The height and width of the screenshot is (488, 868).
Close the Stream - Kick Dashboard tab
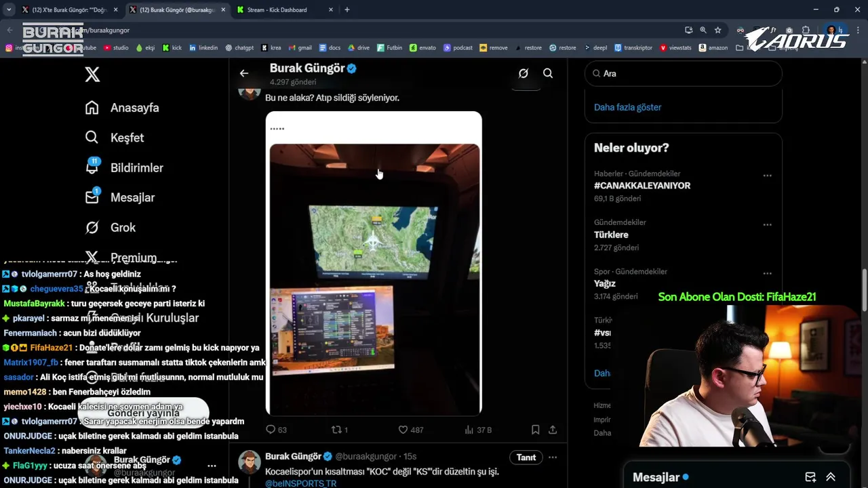[x=331, y=9]
